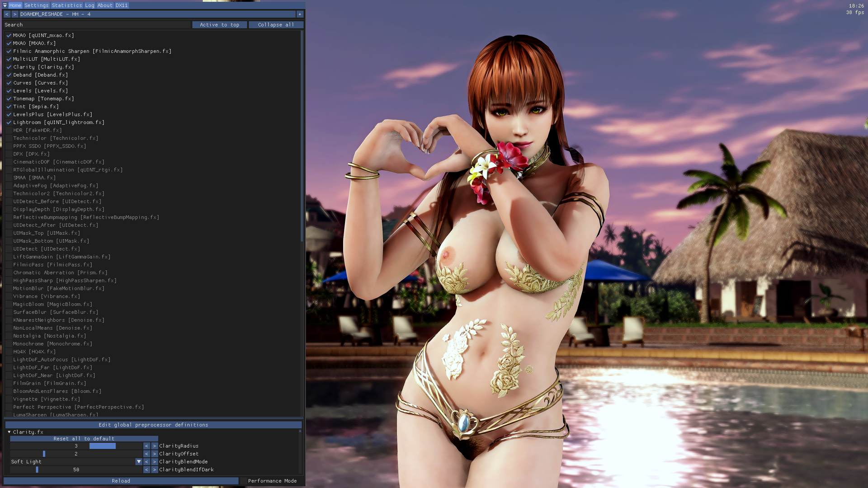Open the Log tab

tap(90, 5)
